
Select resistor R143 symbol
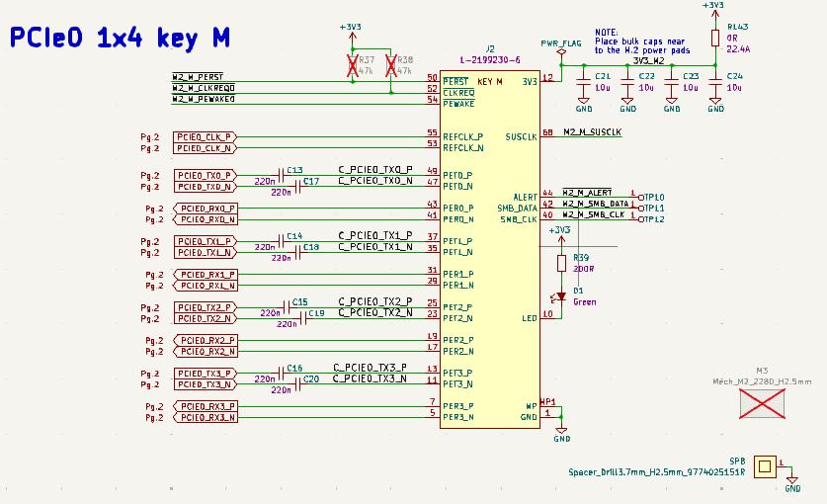(715, 38)
